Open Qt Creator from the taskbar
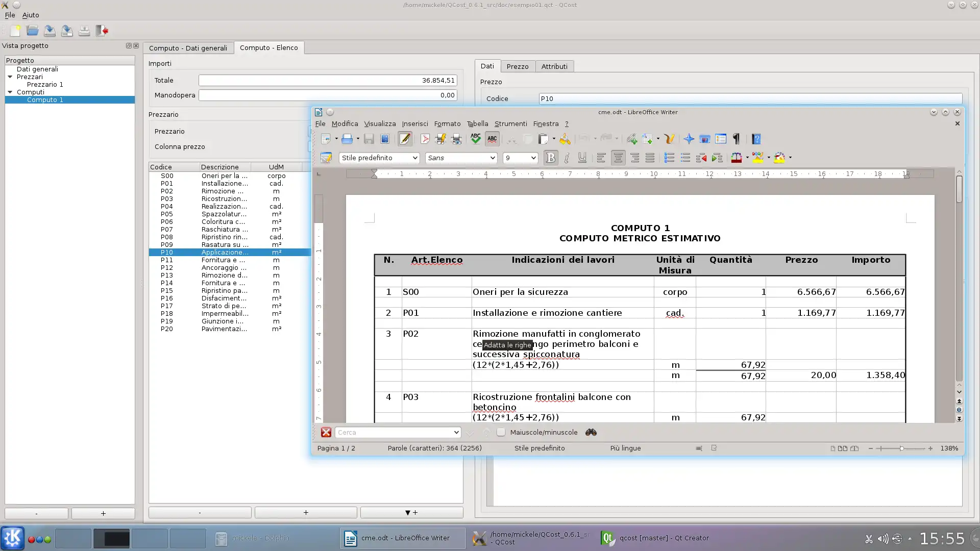This screenshot has width=980, height=551. [654, 538]
